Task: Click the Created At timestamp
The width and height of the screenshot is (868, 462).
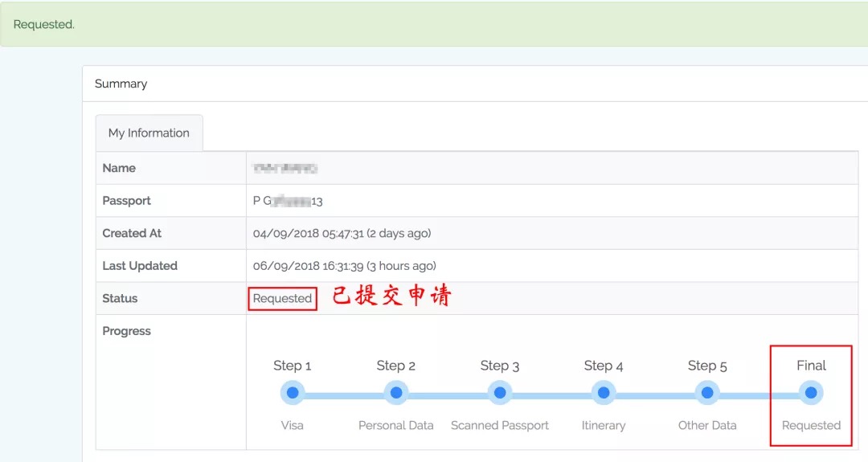Action: click(x=342, y=233)
